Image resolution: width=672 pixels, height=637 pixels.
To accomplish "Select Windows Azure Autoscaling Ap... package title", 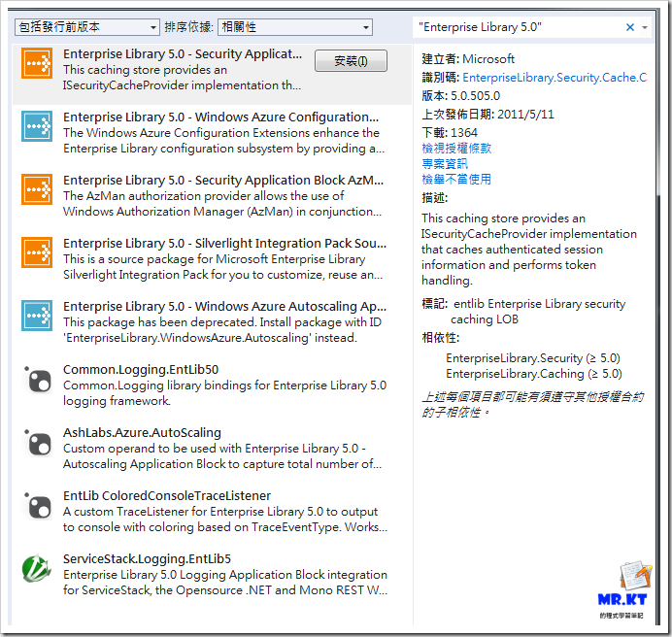I will pyautogui.click(x=224, y=306).
